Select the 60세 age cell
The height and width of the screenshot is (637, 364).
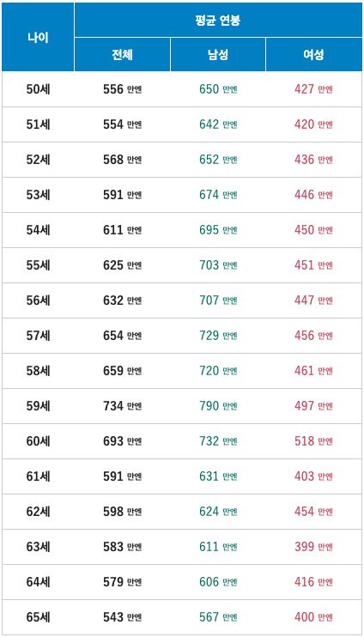point(38,441)
